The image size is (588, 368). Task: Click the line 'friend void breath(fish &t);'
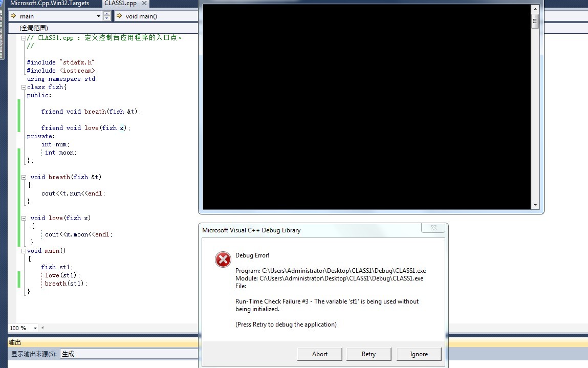[x=91, y=112]
